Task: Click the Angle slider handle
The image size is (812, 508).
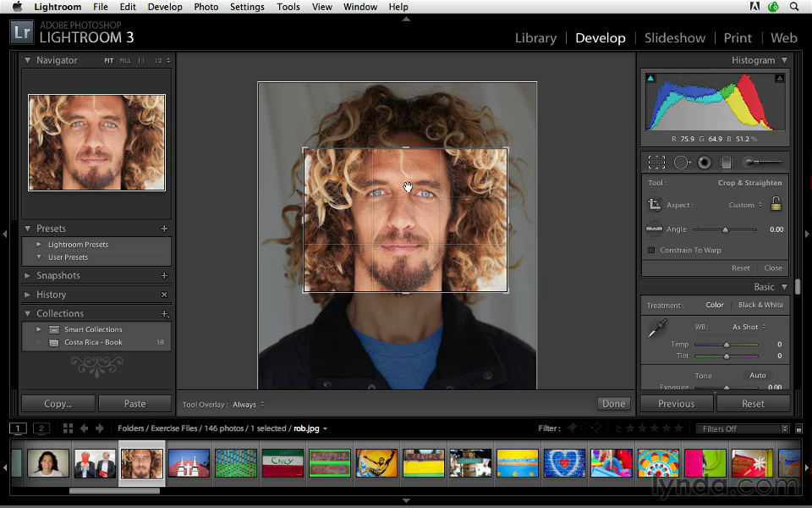Action: tap(725, 229)
